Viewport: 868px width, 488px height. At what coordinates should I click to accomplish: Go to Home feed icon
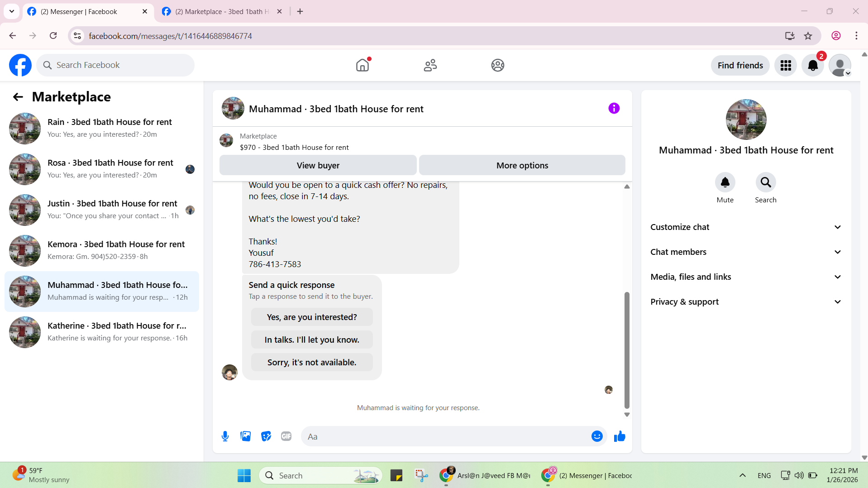pos(362,65)
